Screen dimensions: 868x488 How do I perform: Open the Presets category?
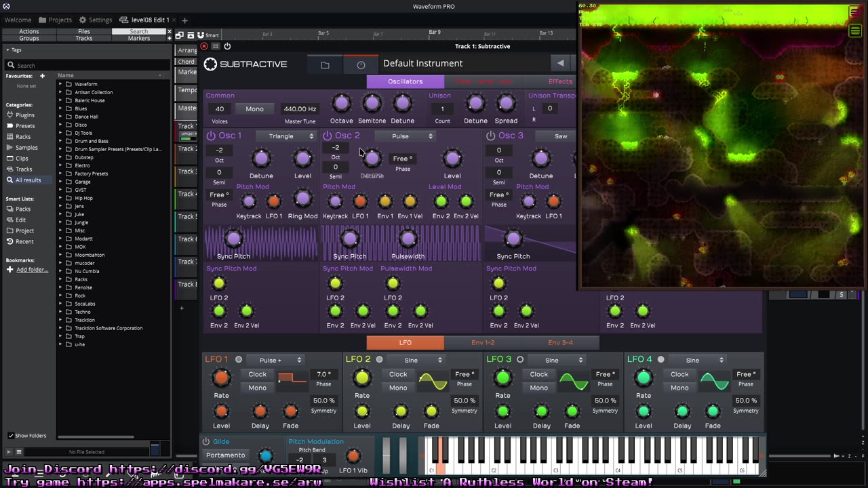click(x=25, y=126)
